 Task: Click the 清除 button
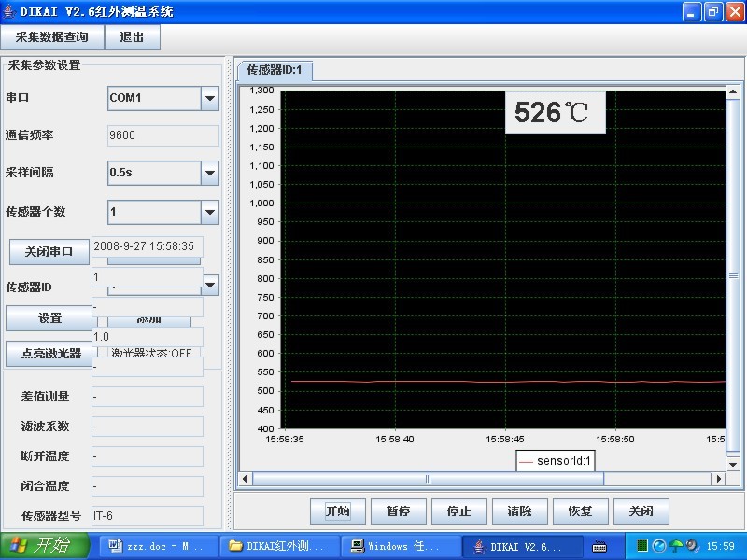tap(520, 511)
